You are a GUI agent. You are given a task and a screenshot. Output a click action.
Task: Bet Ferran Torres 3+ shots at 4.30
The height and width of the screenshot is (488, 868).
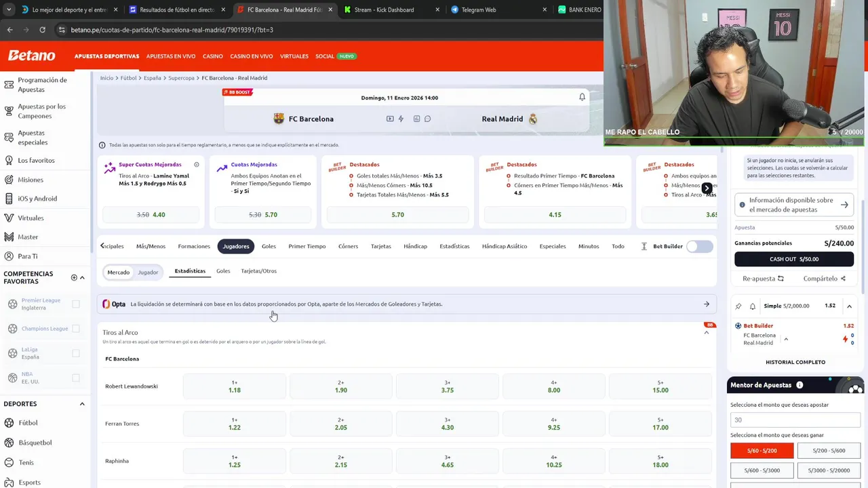[x=448, y=424]
